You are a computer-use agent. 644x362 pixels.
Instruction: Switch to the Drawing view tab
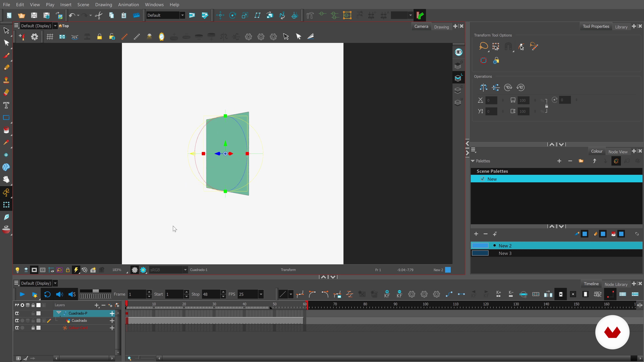point(442,27)
